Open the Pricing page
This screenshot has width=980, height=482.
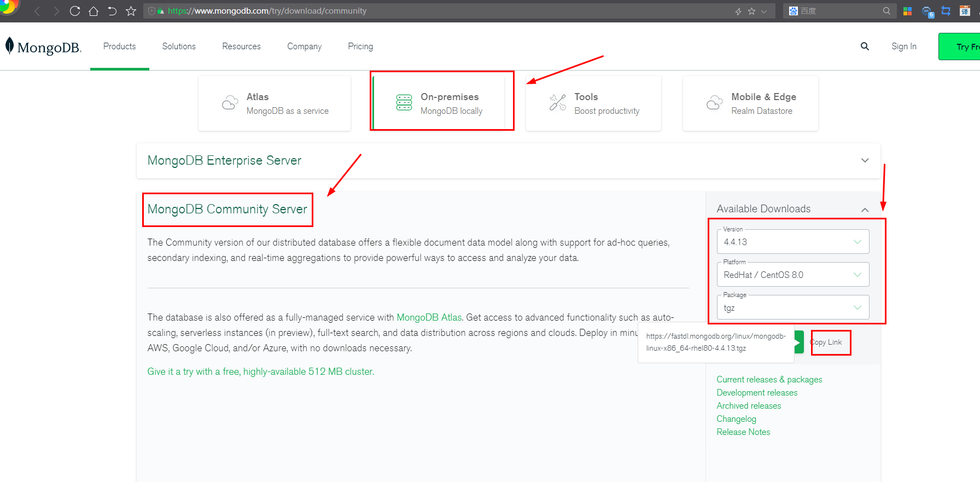[x=360, y=47]
